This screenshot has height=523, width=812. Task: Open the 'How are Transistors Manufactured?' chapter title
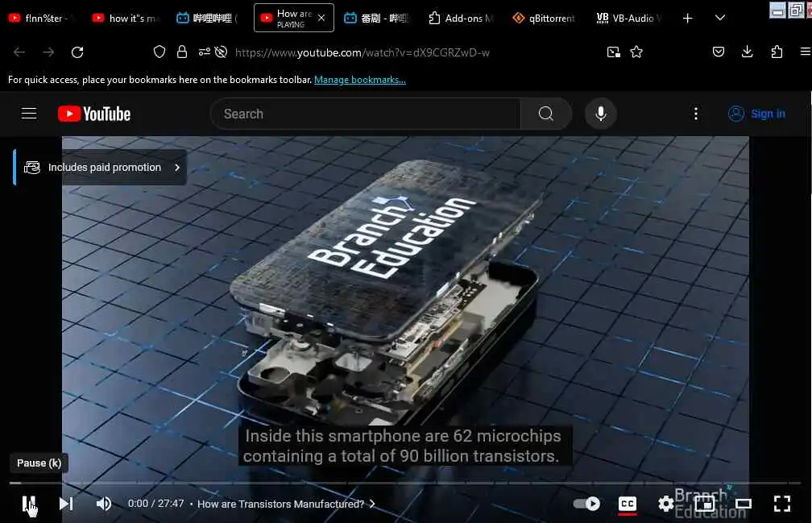286,504
